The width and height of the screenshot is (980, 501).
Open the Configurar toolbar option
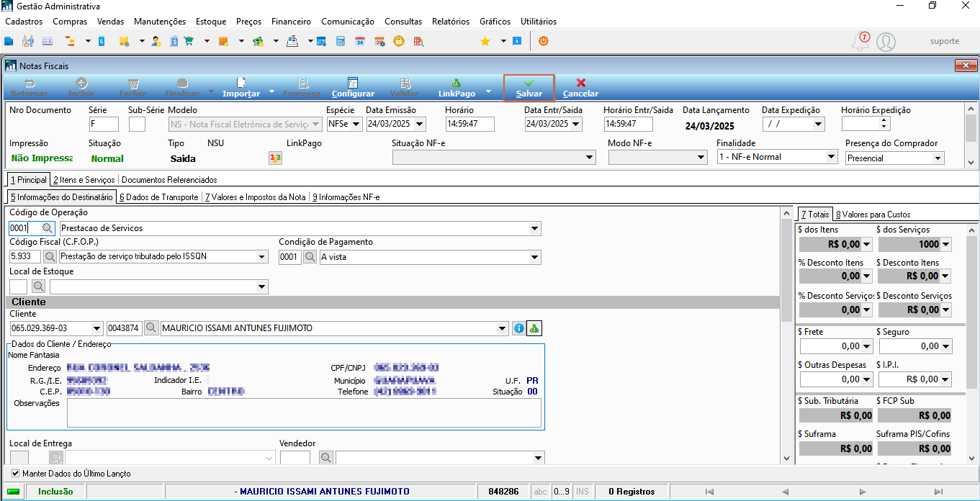click(x=353, y=88)
